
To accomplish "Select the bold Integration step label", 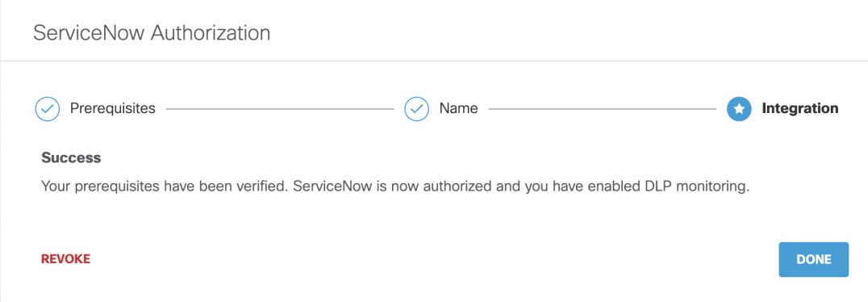I will [800, 108].
